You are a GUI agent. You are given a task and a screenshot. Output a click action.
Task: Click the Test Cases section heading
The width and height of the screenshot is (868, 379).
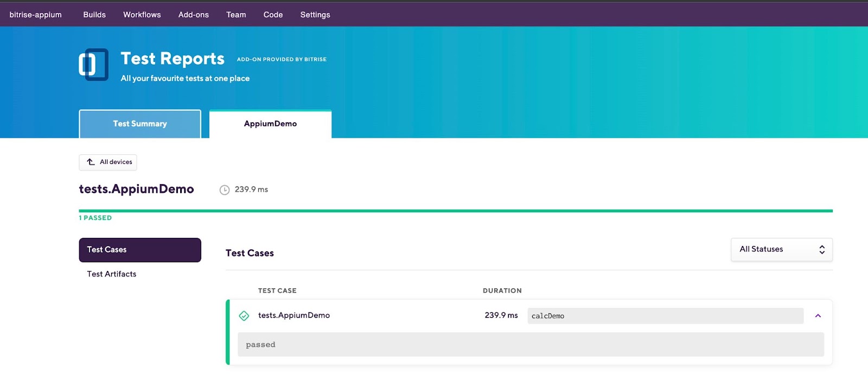[x=250, y=253]
